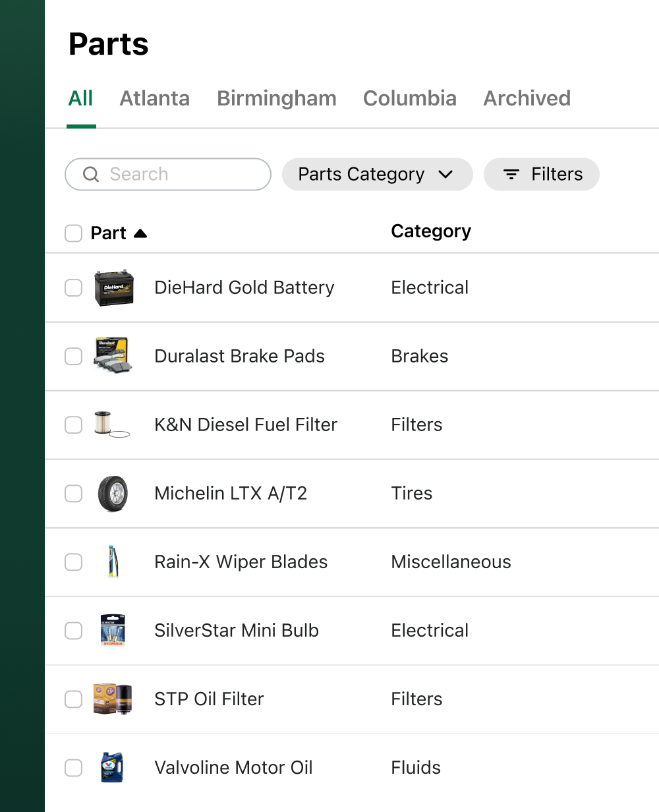The image size is (659, 812).
Task: Click the DieHard Gold Battery product image
Action: (x=114, y=288)
